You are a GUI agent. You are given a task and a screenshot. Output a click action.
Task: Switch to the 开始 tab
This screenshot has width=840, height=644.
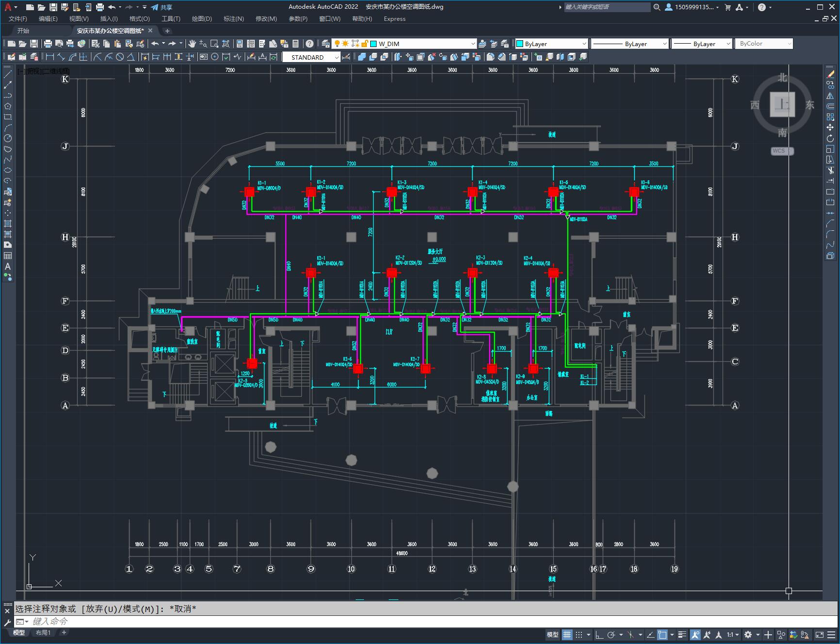pos(23,31)
